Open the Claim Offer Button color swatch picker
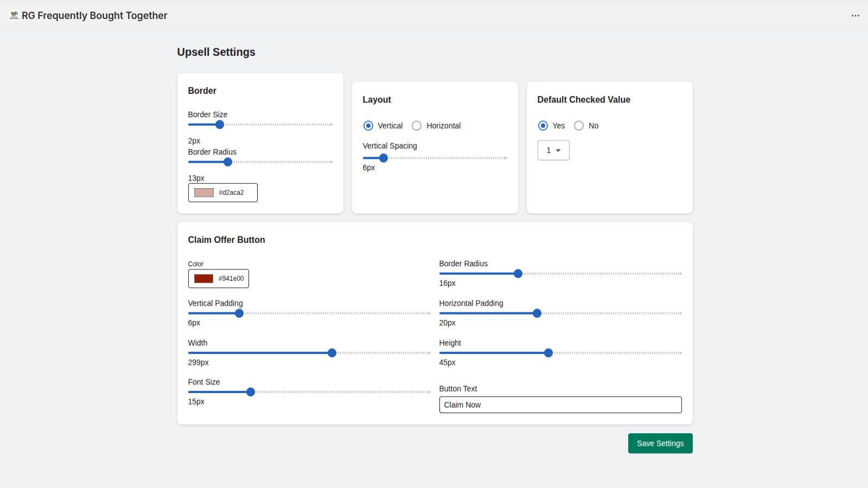Image resolution: width=868 pixels, height=488 pixels. (x=203, y=278)
